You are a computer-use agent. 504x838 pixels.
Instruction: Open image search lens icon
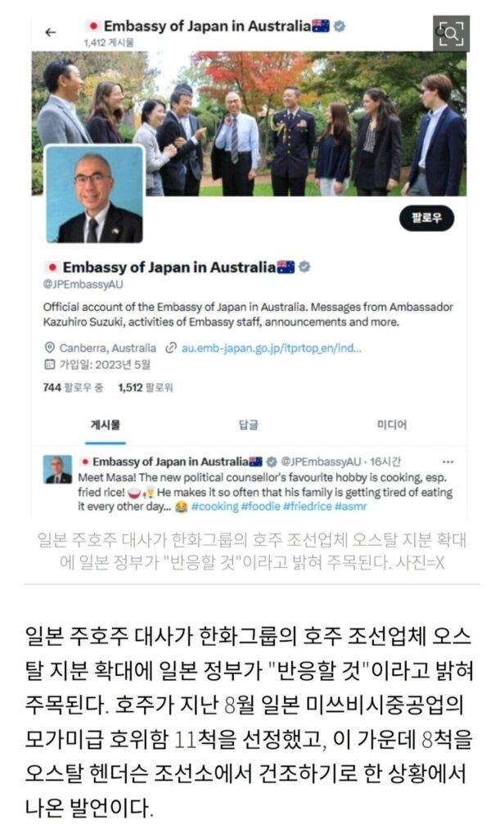point(451,34)
